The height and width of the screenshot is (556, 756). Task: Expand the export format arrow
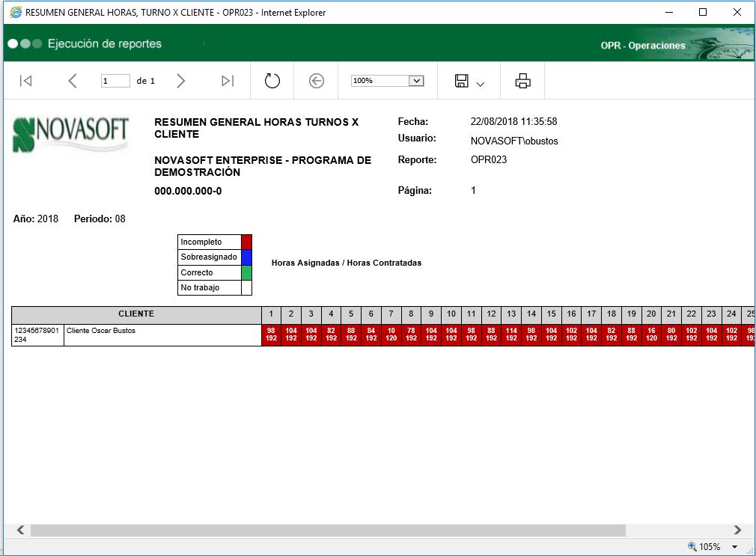point(481,84)
